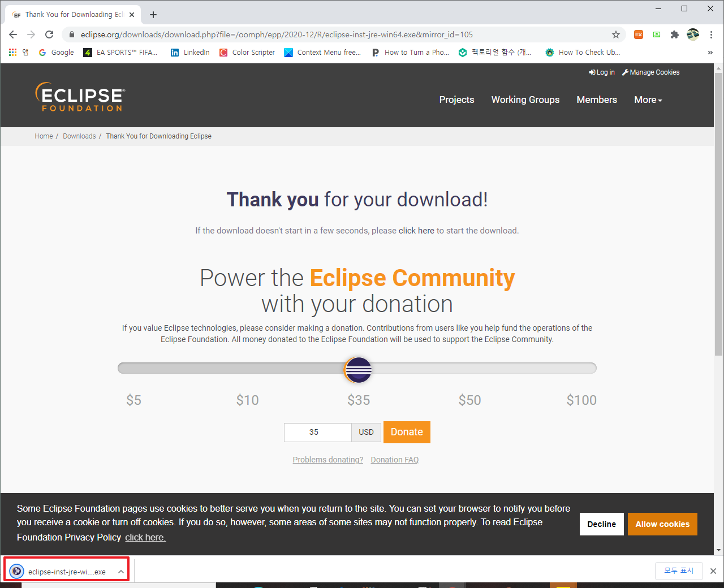
Task: Close the downloads bar
Action: click(x=713, y=571)
